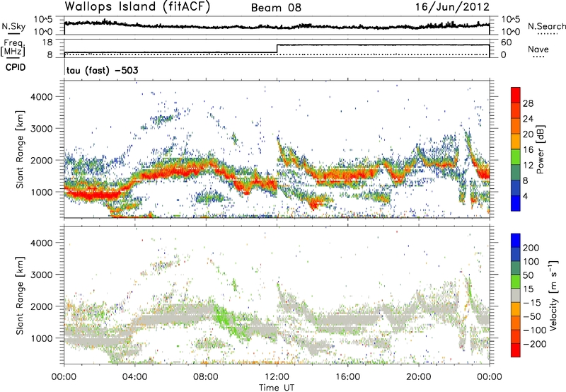This screenshot has width=566, height=392.
Task: Click the 'tau (fast) -503' text
Action: tap(102, 70)
